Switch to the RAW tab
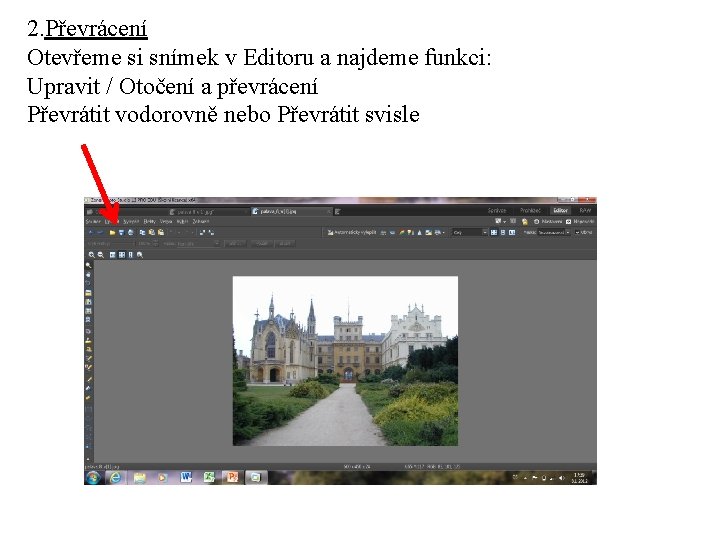720x540 pixels. [585, 210]
